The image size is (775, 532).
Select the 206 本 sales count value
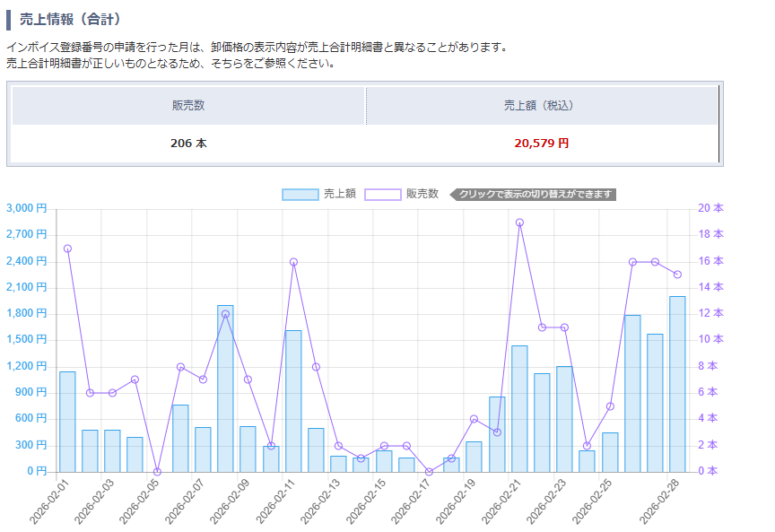click(x=188, y=144)
